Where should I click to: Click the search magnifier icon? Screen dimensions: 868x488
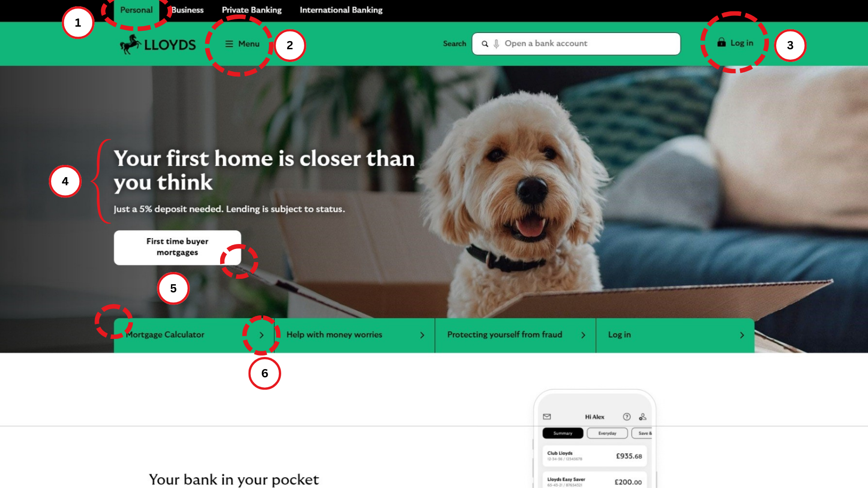485,44
